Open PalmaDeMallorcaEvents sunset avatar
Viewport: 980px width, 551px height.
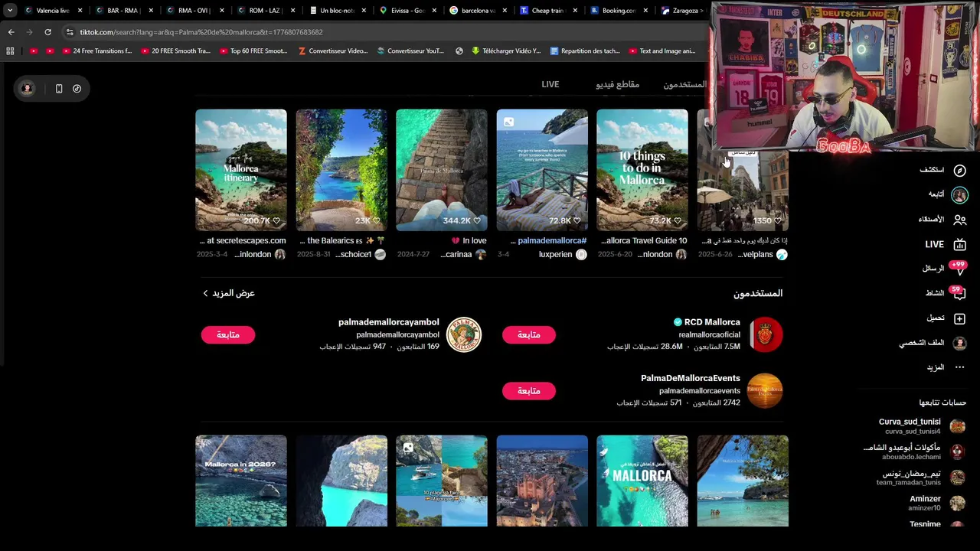pos(765,391)
